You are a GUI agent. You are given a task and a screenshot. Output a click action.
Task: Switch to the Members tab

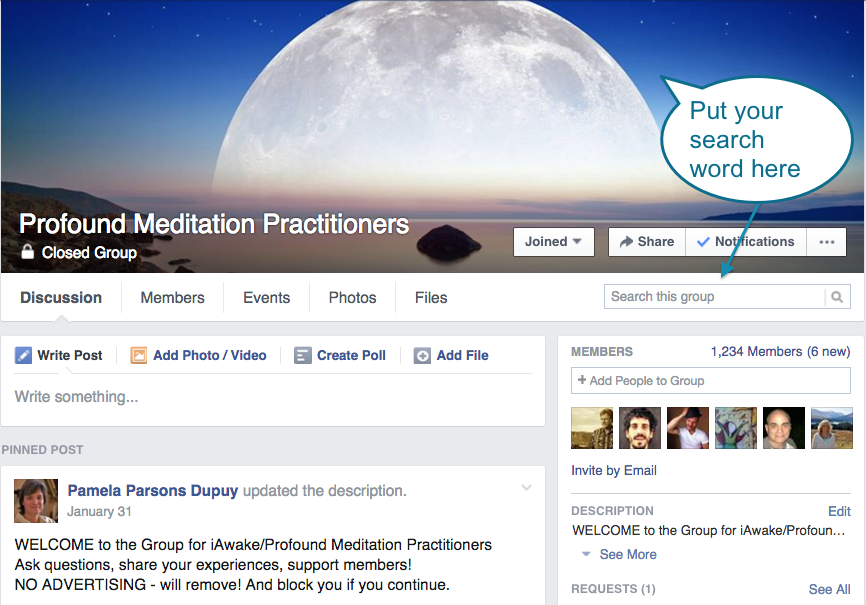pyautogui.click(x=172, y=298)
